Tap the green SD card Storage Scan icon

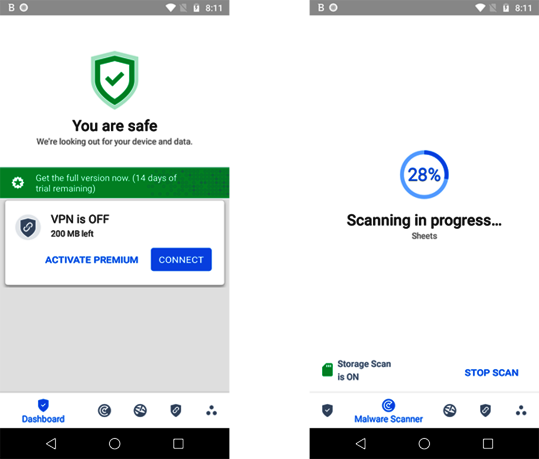[327, 370]
